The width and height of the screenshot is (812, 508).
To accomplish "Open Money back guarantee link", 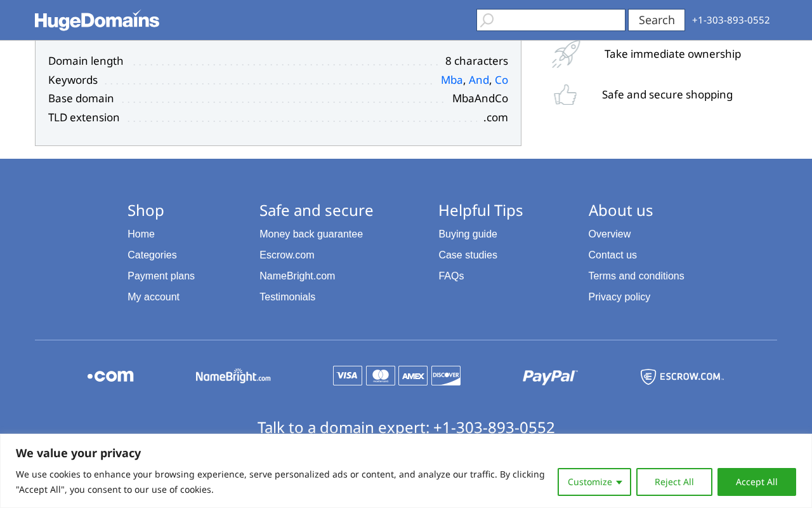I will (311, 234).
